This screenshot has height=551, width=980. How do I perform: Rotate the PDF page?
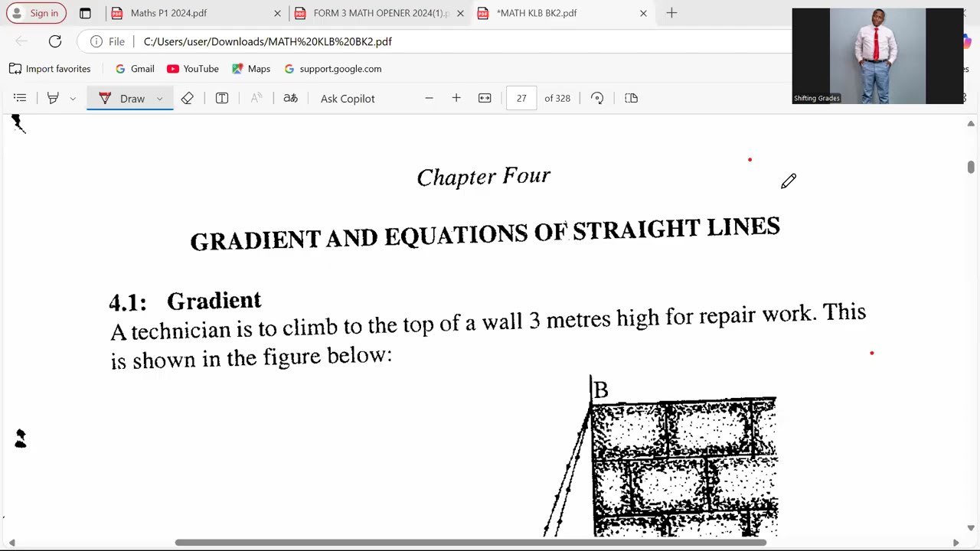click(x=597, y=98)
